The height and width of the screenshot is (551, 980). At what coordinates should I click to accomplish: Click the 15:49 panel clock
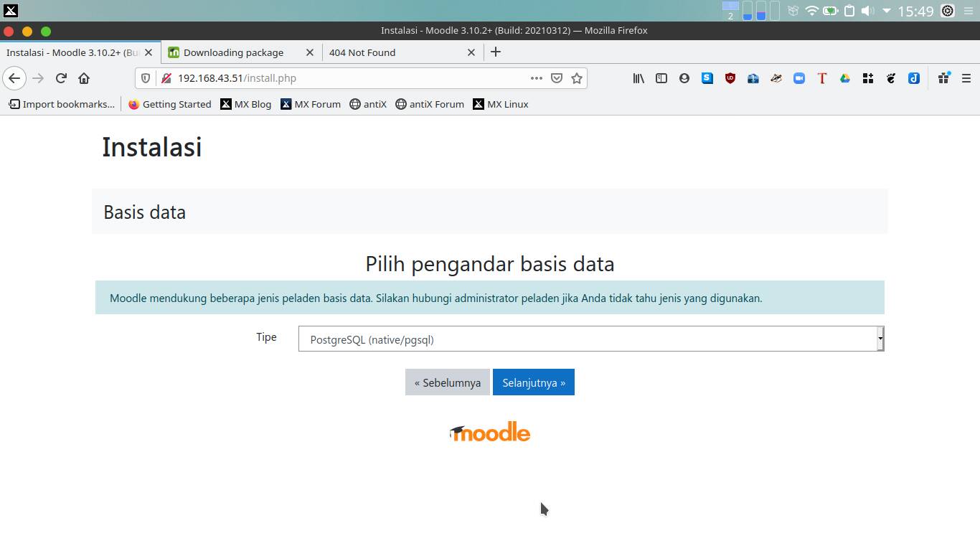tap(915, 11)
